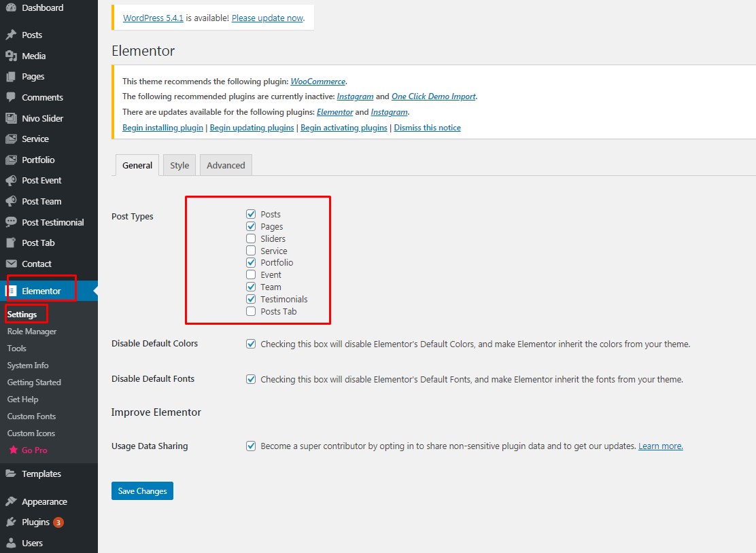
Task: Click the Templates folder icon
Action: (11, 474)
